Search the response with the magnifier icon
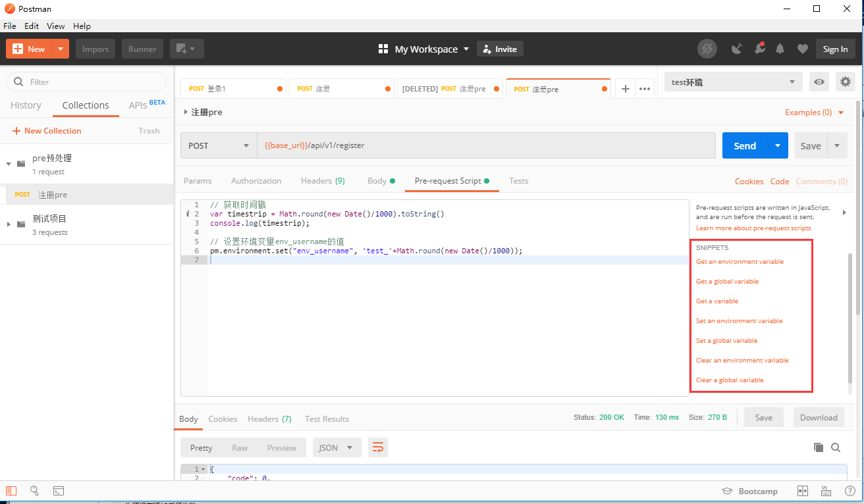This screenshot has width=864, height=504. click(x=836, y=447)
